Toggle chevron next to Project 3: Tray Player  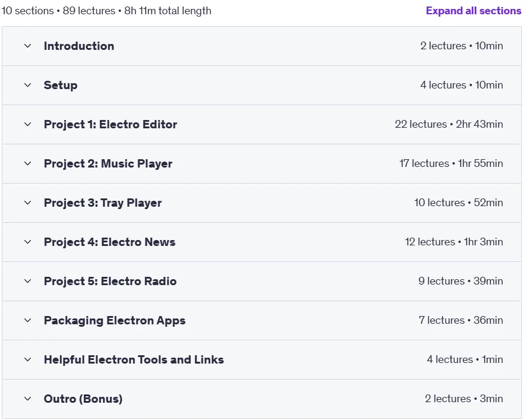[28, 203]
